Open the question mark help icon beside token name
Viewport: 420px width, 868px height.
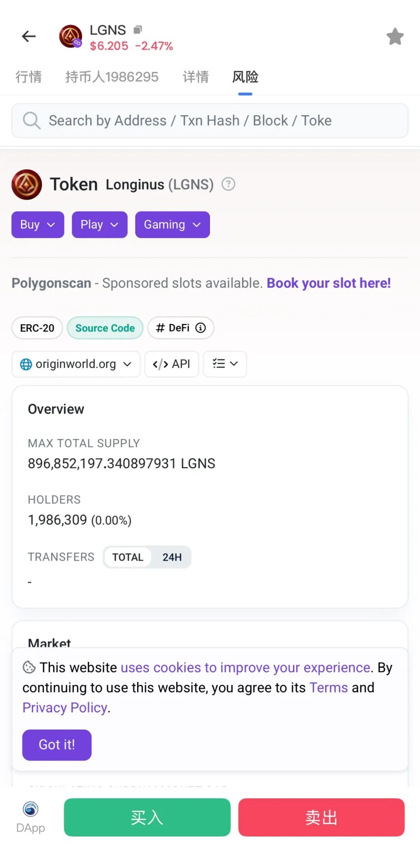coord(228,184)
